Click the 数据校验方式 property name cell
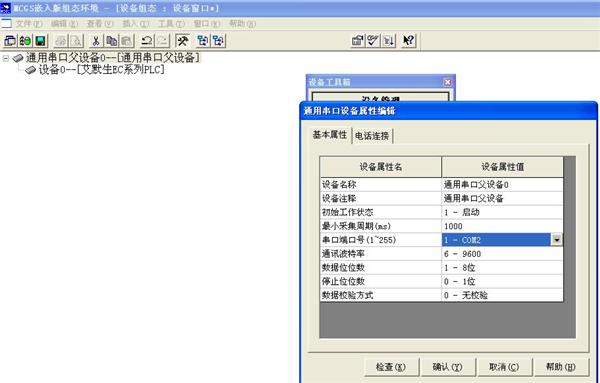 [380, 295]
